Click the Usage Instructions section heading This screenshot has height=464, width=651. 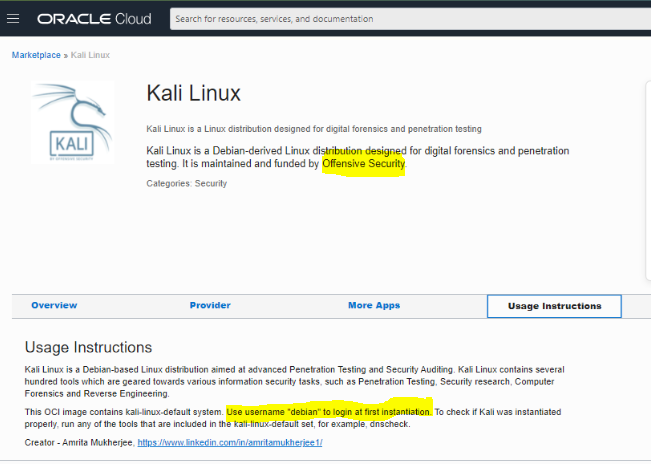(x=88, y=347)
